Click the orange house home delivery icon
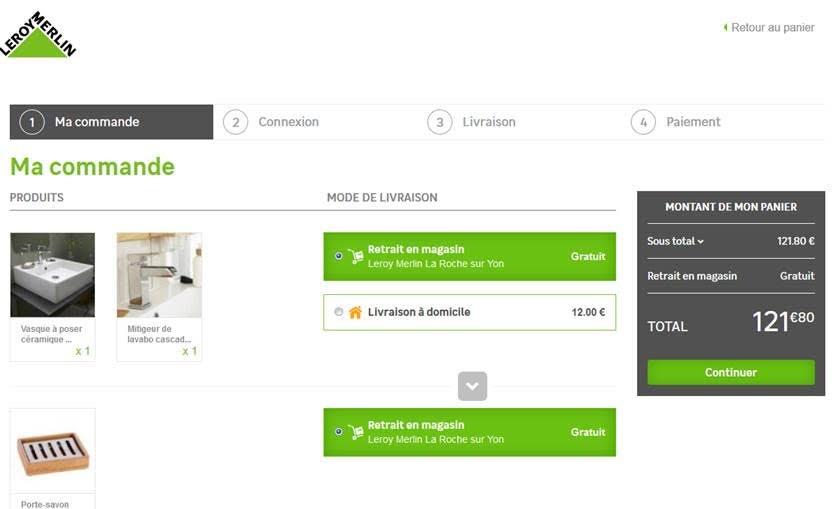833x509 pixels. 355,312
